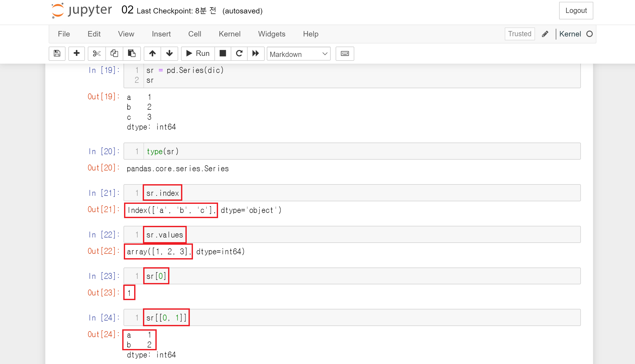Insert a cell below with plus icon
The height and width of the screenshot is (364, 635).
tap(76, 54)
